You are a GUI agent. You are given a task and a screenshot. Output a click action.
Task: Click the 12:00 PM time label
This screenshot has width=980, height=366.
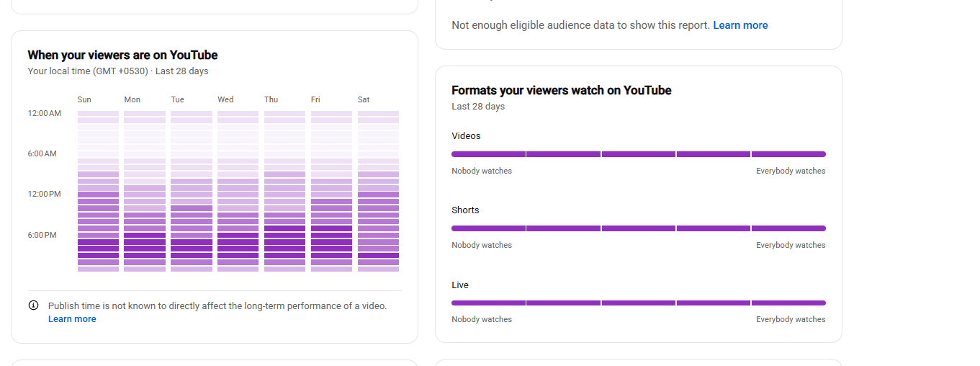[45, 194]
